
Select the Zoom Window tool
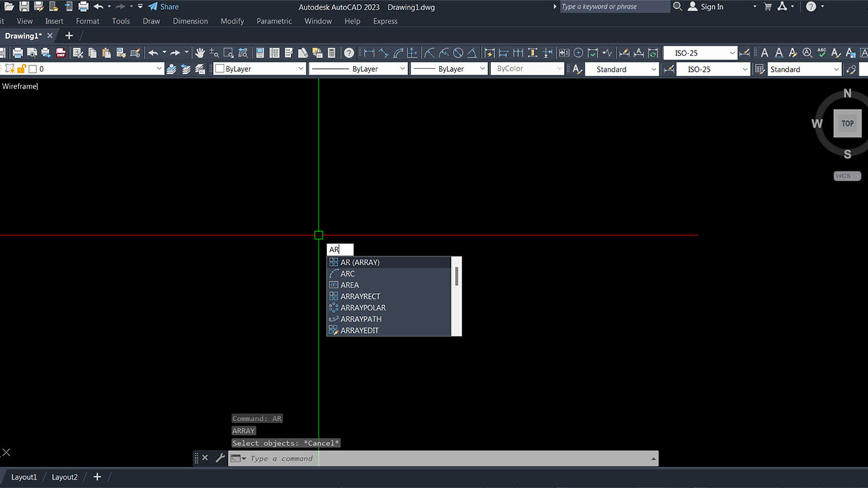[x=229, y=53]
